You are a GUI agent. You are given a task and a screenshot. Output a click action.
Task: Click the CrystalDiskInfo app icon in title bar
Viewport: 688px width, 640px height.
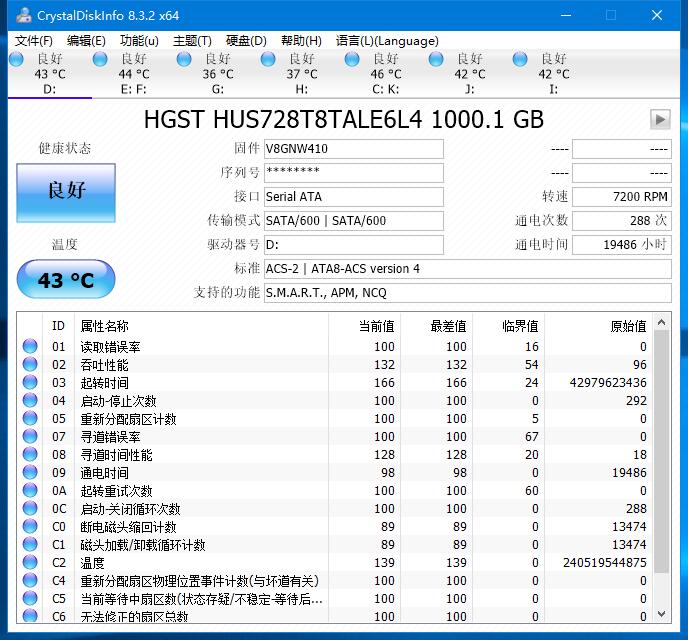click(24, 15)
